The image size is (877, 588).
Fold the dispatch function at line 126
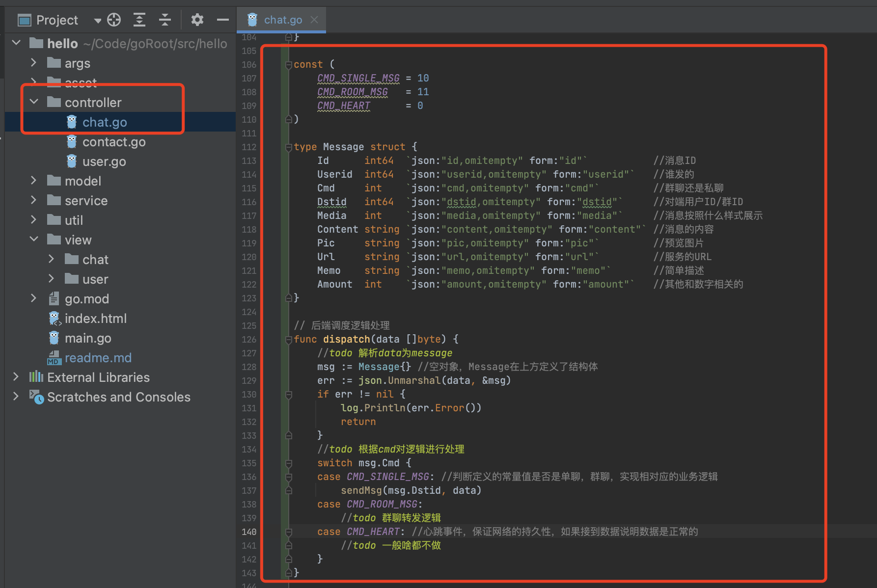click(x=289, y=339)
